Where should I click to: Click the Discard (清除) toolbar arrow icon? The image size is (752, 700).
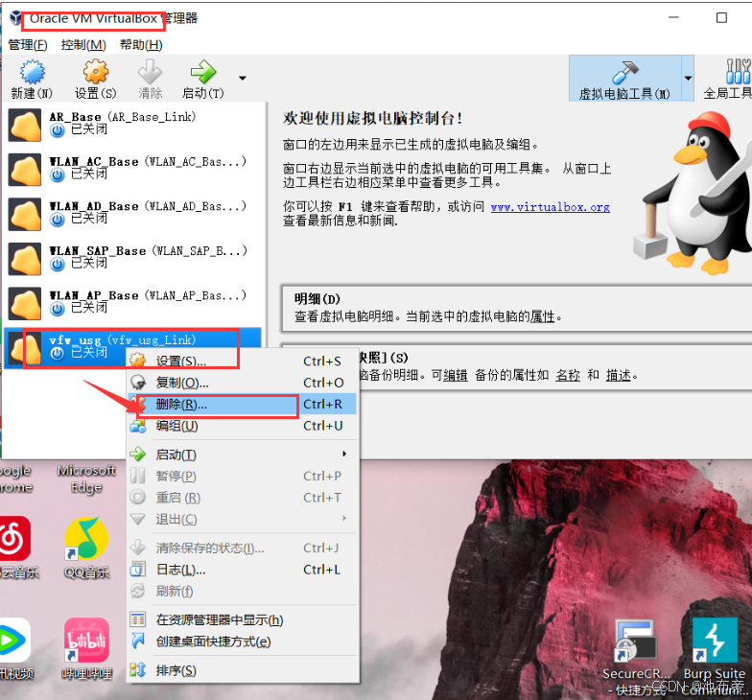pyautogui.click(x=150, y=72)
